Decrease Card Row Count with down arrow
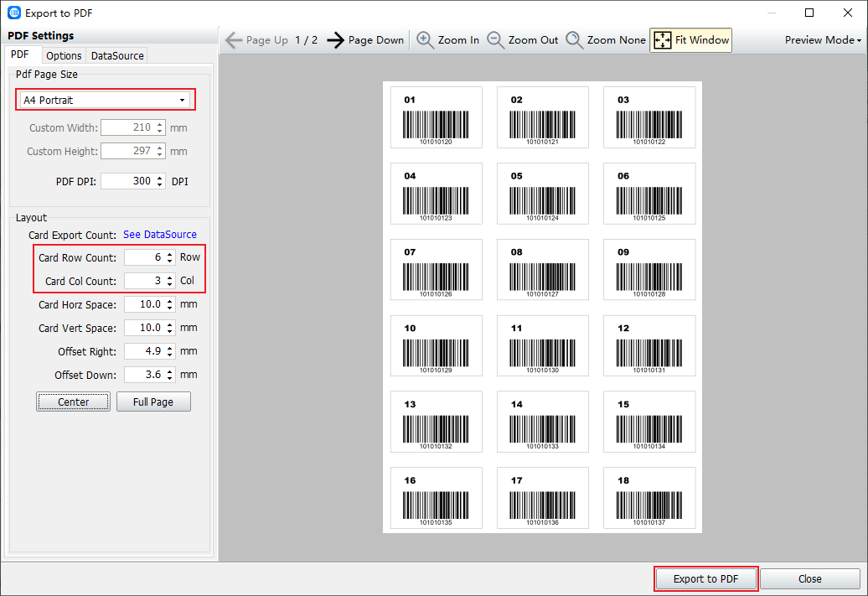This screenshot has height=596, width=868. 170,262
